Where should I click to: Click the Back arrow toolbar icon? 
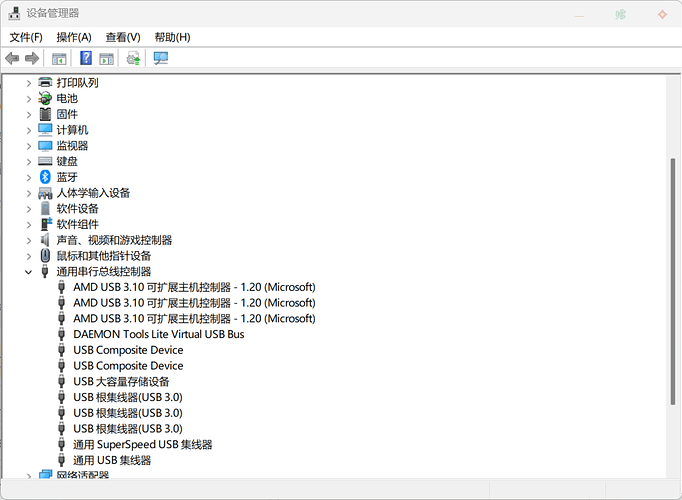tap(12, 58)
